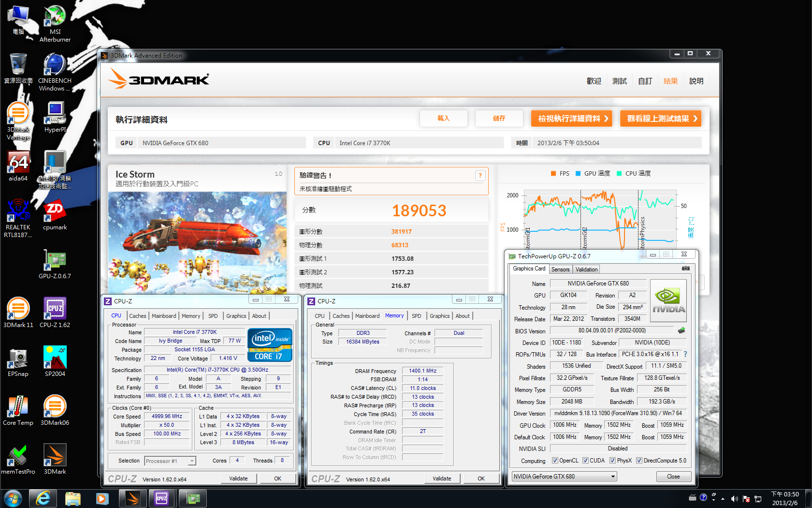The width and height of the screenshot is (812, 508).
Task: Click the Close button in GPU-Z
Action: point(673,477)
